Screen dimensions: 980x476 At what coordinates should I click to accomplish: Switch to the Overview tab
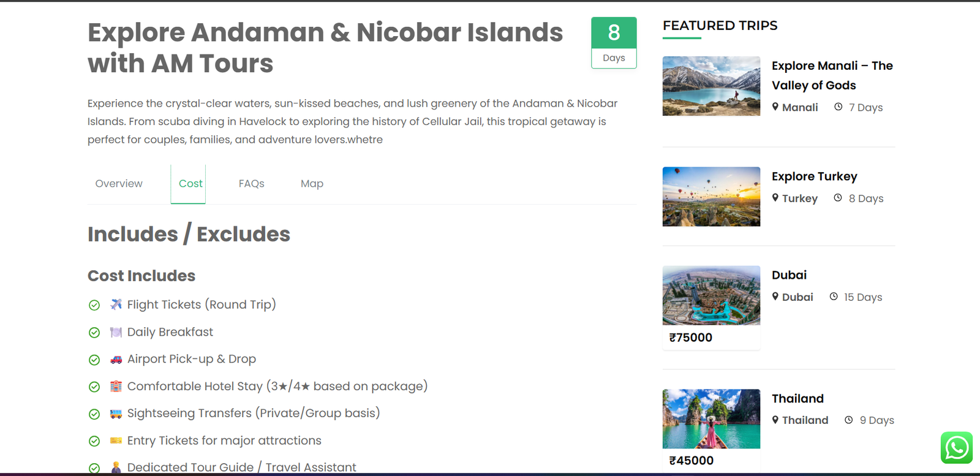pyautogui.click(x=119, y=184)
